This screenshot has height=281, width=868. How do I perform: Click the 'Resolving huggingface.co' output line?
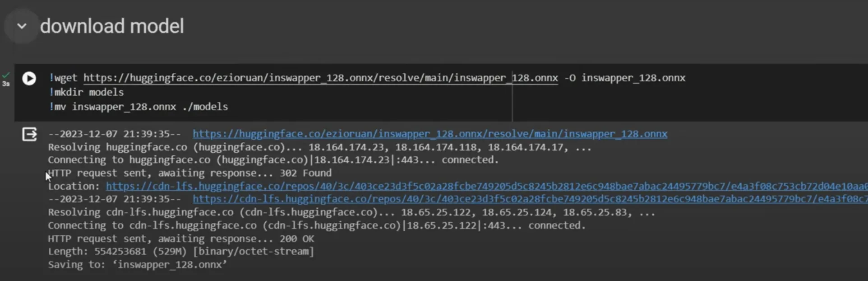319,147
